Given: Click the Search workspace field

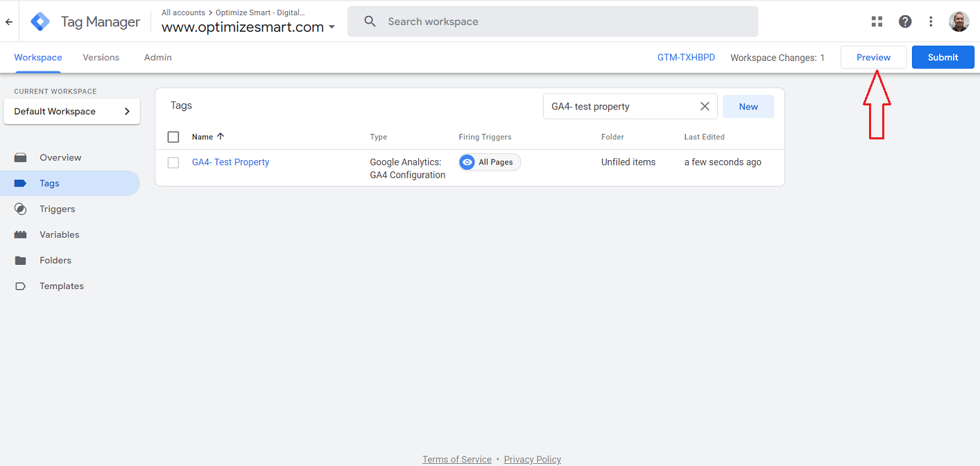Looking at the screenshot, I should click(552, 21).
